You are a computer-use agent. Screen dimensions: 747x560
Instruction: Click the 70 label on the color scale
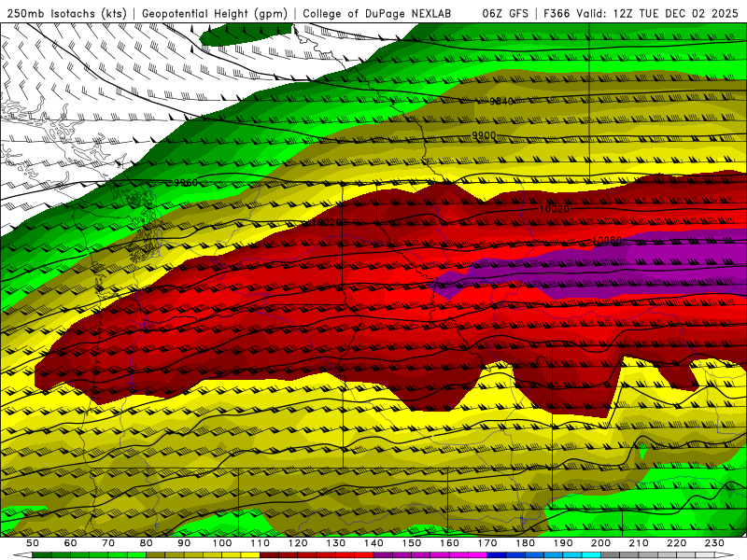[x=108, y=543]
